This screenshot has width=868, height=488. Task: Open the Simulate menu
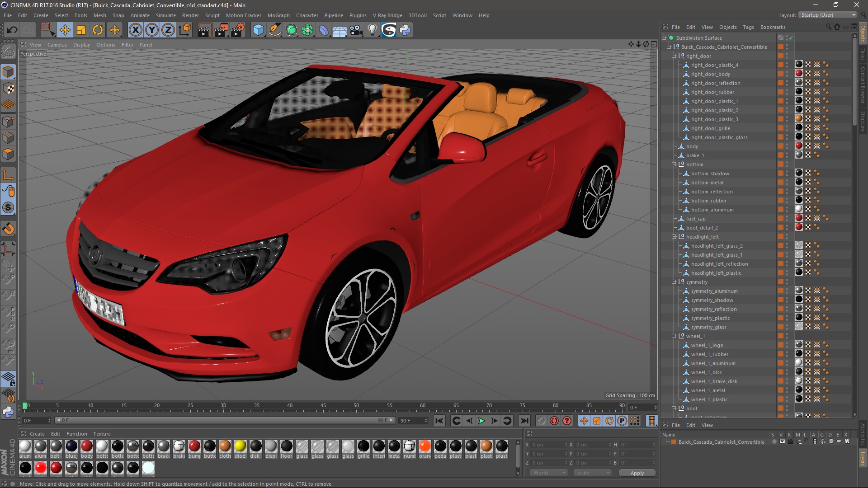(x=166, y=15)
